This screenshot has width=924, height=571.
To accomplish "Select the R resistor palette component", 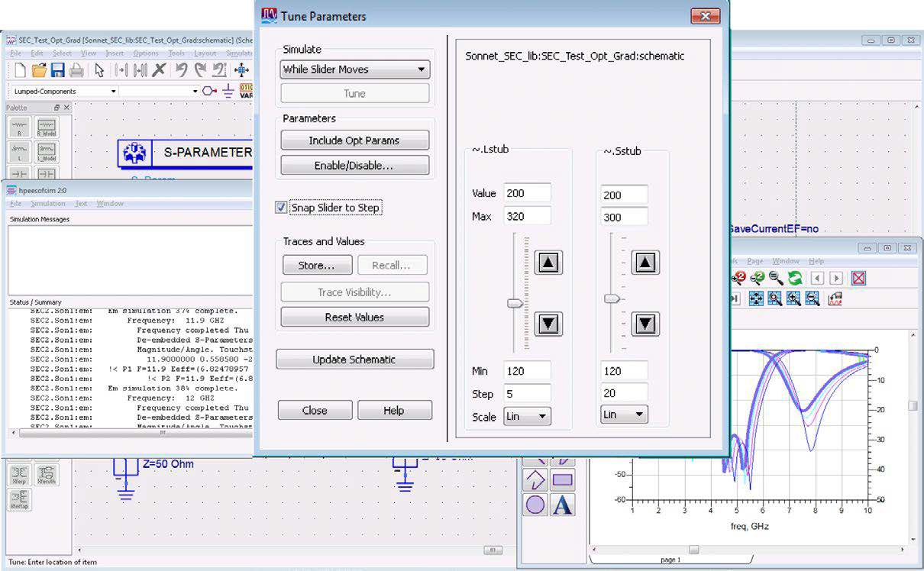I will pos(20,127).
